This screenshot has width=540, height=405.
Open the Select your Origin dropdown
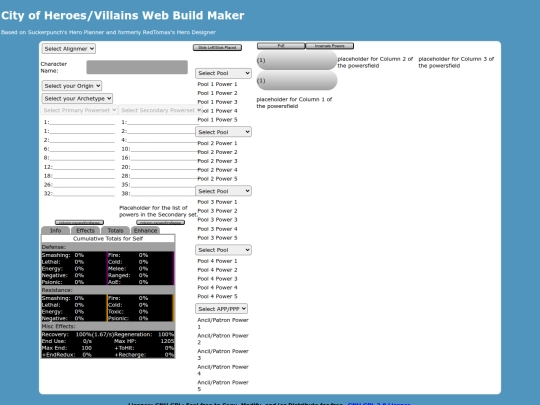[72, 86]
